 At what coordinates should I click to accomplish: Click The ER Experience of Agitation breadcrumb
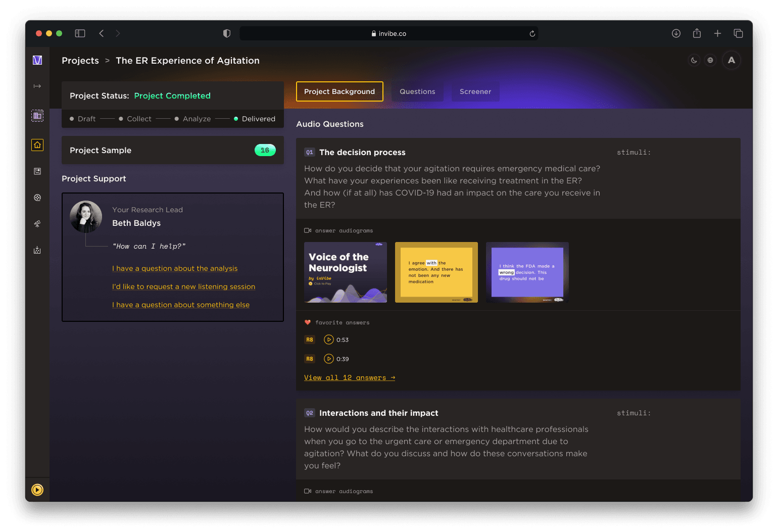click(x=187, y=61)
